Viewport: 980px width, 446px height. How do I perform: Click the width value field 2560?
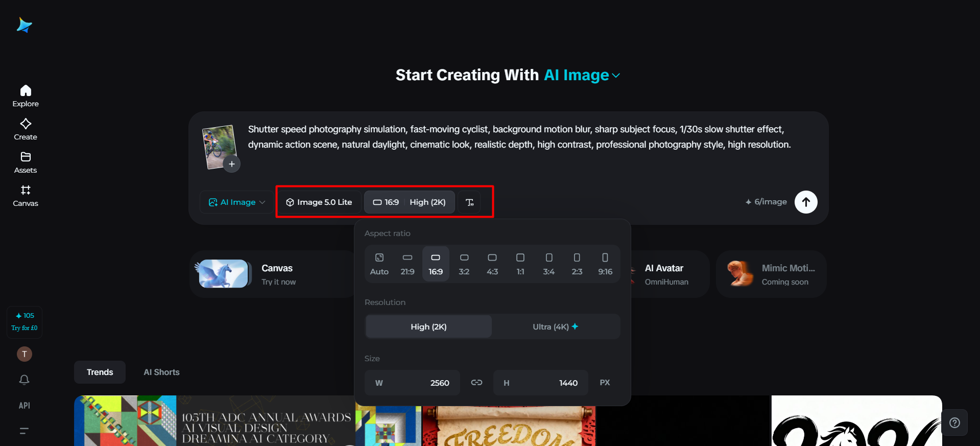coord(412,383)
